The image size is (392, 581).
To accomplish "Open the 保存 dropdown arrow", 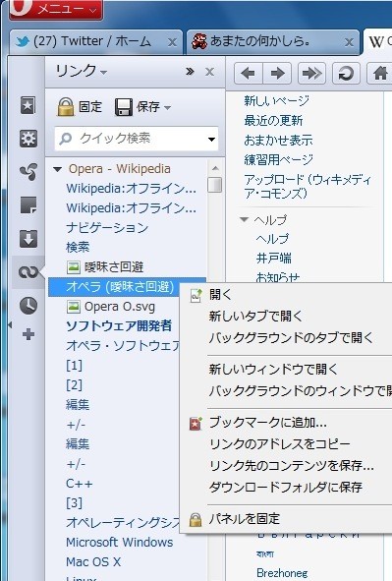I will [x=168, y=108].
